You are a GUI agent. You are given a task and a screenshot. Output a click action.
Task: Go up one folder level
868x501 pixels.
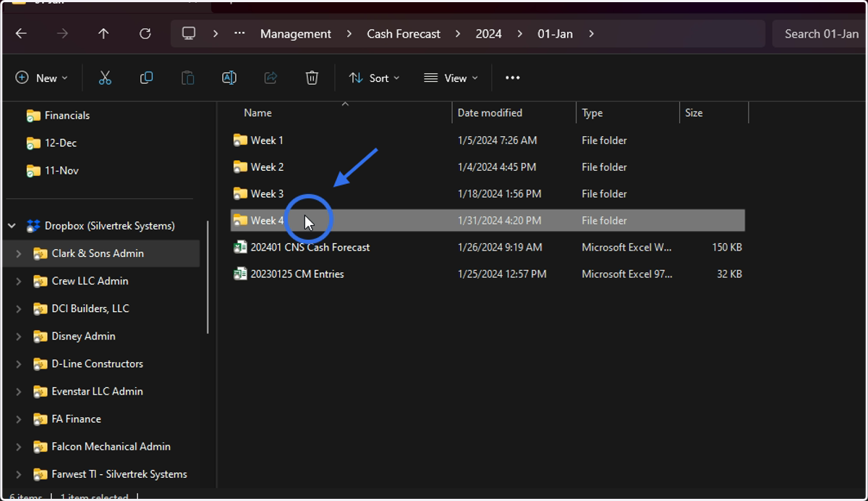[x=103, y=34]
